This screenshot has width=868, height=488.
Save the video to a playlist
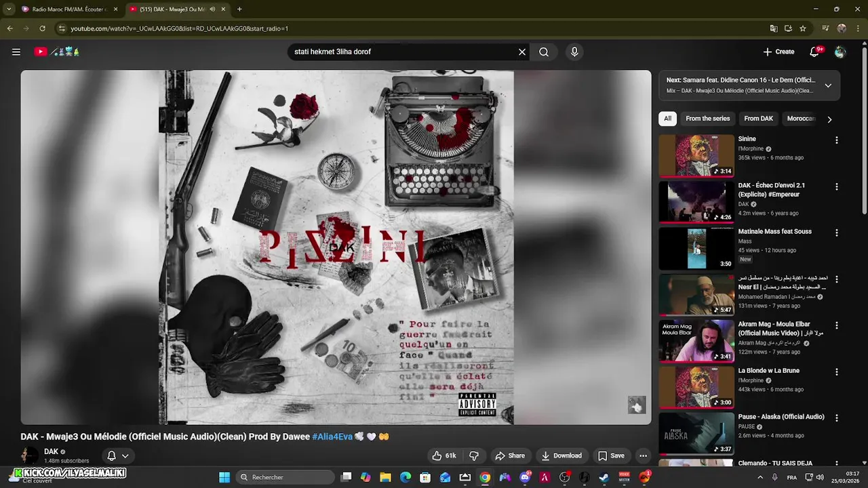pyautogui.click(x=611, y=455)
